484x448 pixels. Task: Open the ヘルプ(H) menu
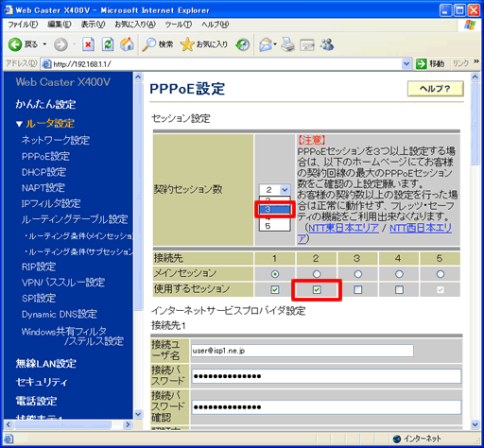[216, 25]
